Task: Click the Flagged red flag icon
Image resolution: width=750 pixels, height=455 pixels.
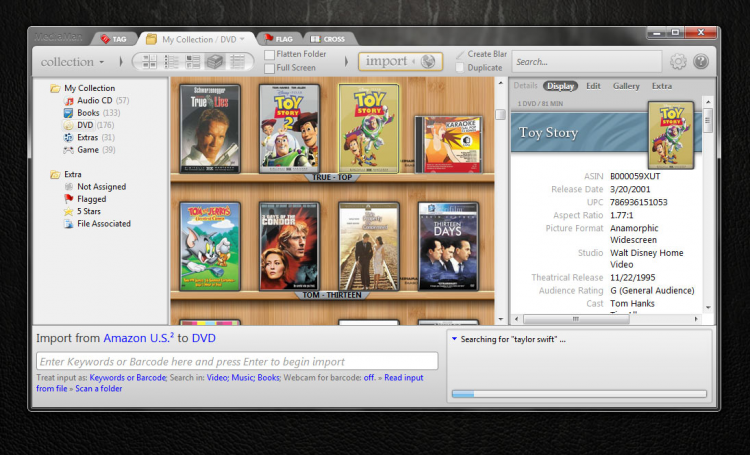Action: pyautogui.click(x=69, y=199)
